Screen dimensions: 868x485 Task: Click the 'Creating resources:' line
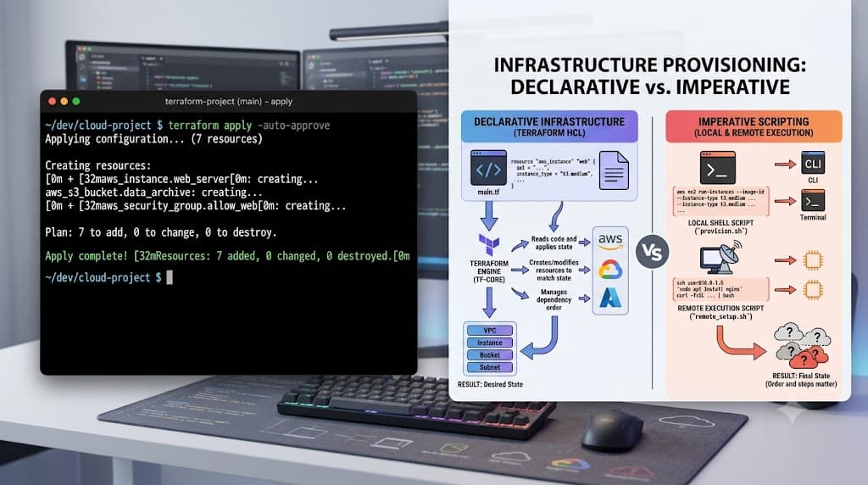tap(98, 165)
